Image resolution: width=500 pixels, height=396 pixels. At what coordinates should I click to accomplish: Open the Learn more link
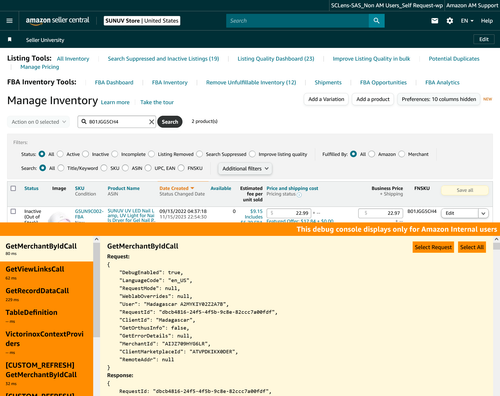pyautogui.click(x=115, y=102)
